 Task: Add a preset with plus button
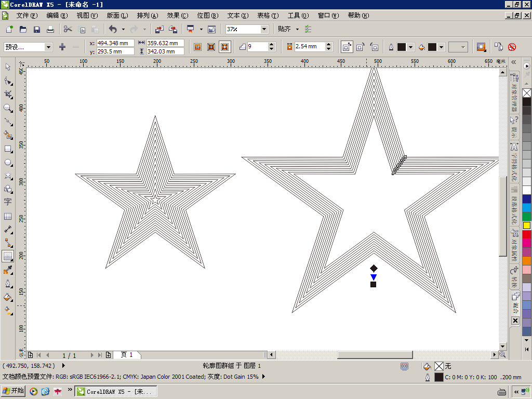tap(62, 47)
